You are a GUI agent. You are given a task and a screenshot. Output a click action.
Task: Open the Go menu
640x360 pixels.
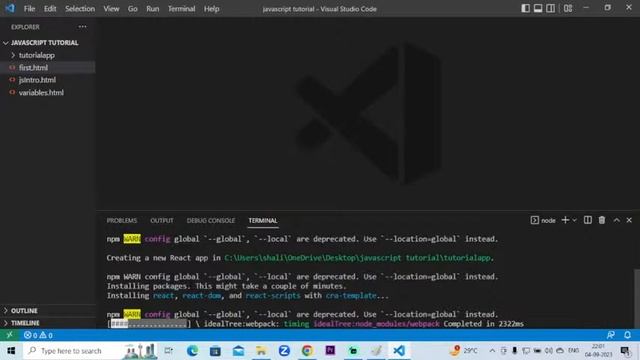point(133,9)
